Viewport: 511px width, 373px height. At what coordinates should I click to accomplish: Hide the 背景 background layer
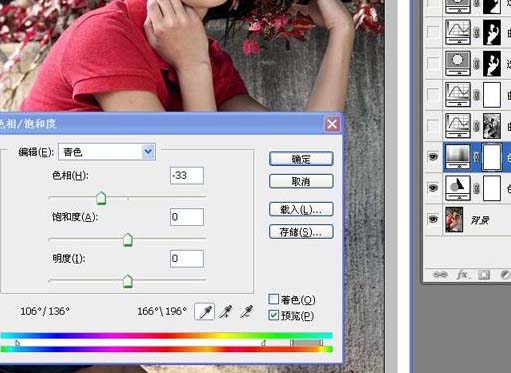[433, 219]
